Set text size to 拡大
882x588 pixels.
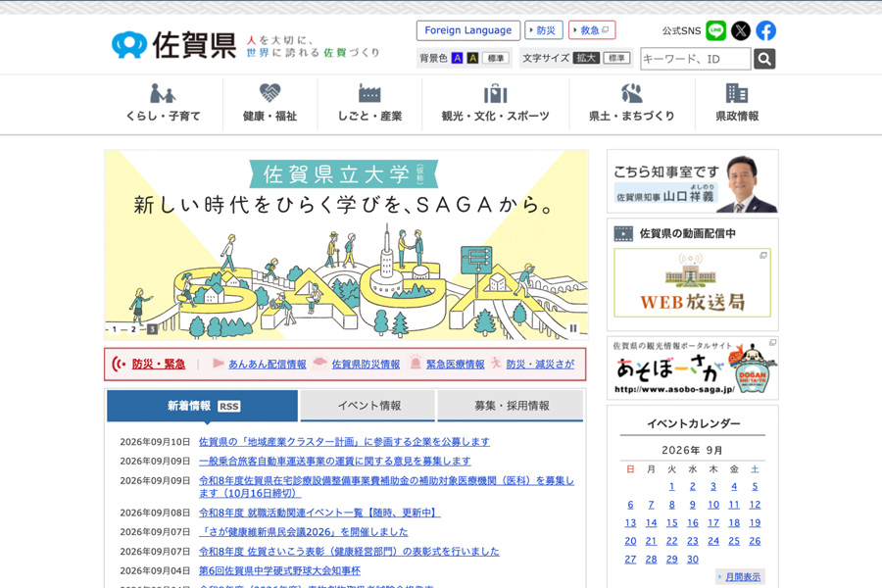point(586,58)
